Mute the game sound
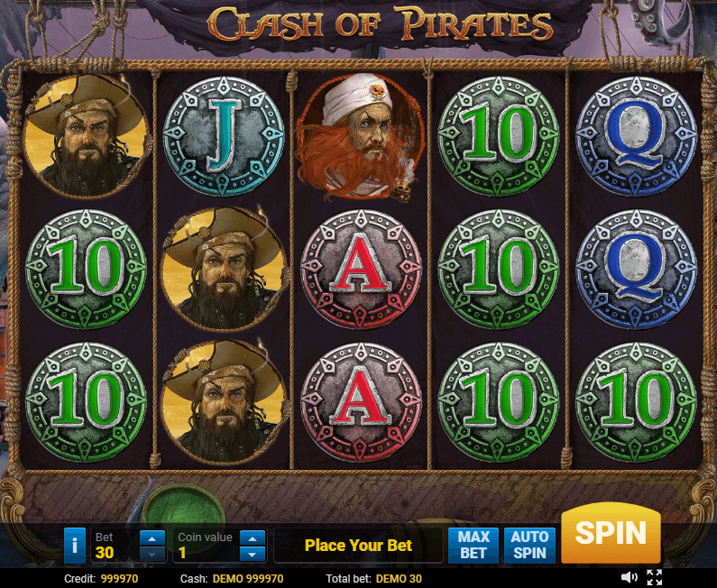The image size is (717, 588). 630,577
